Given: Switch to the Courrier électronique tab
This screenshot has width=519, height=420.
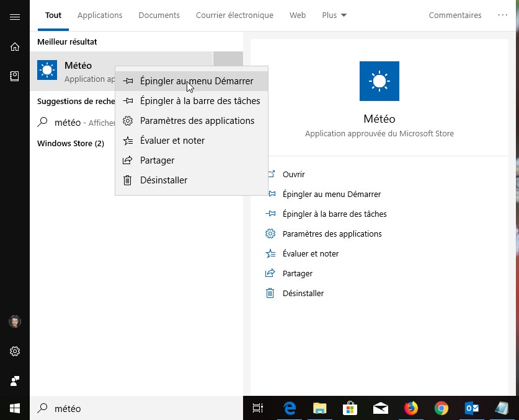Looking at the screenshot, I should (234, 15).
